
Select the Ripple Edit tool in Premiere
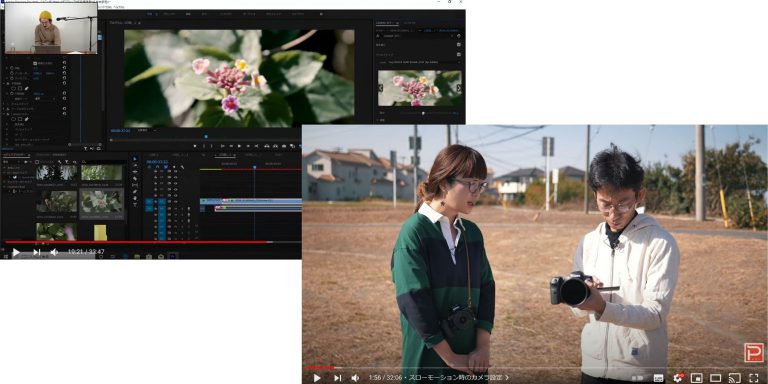pos(135,172)
